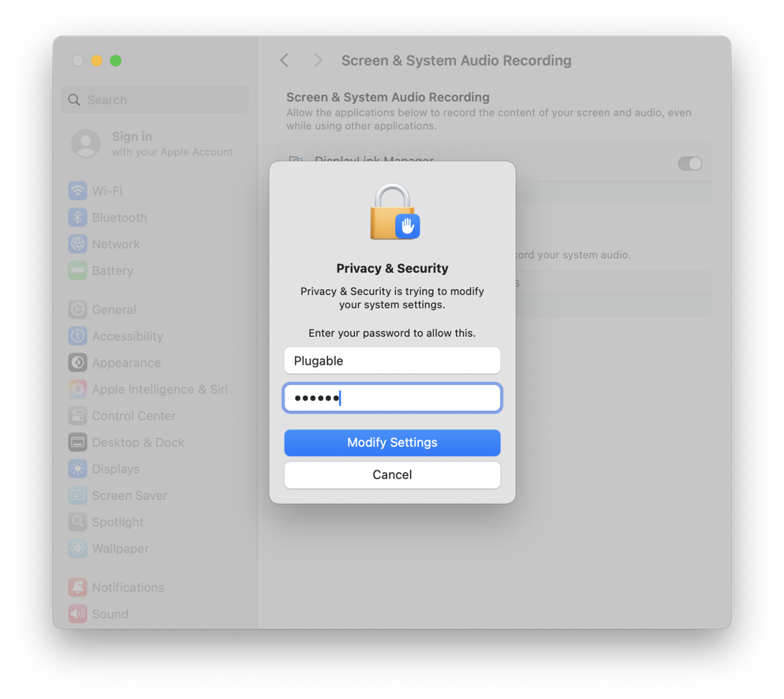The width and height of the screenshot is (784, 699).
Task: Go back using the navigation chevron
Action: pyautogui.click(x=284, y=60)
